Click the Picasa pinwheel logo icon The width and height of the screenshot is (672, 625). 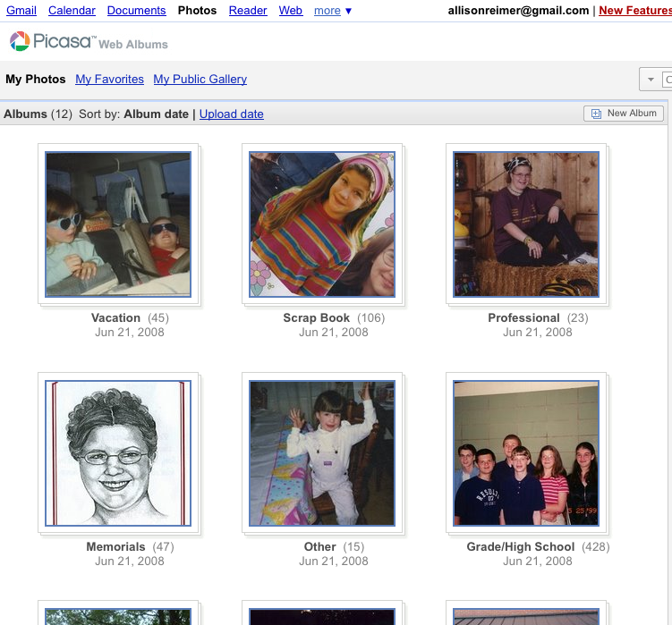tap(20, 41)
